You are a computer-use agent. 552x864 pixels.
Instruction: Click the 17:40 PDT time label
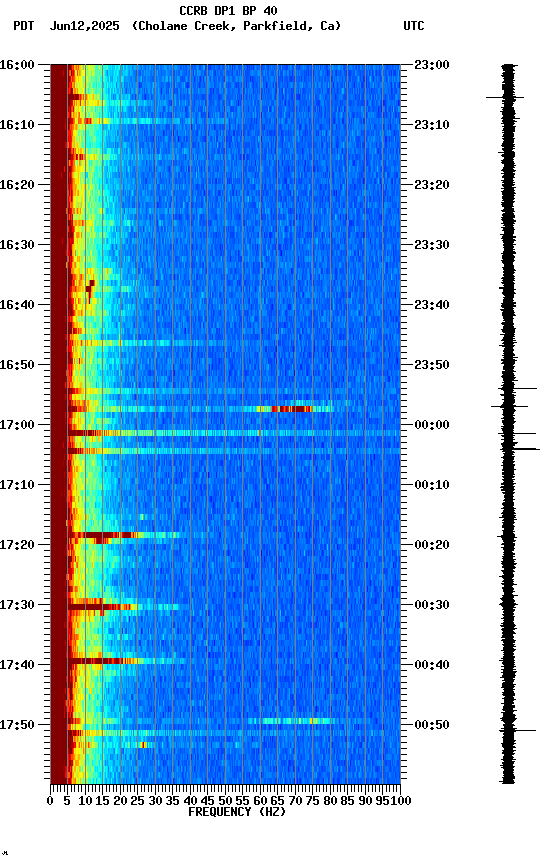[17, 665]
